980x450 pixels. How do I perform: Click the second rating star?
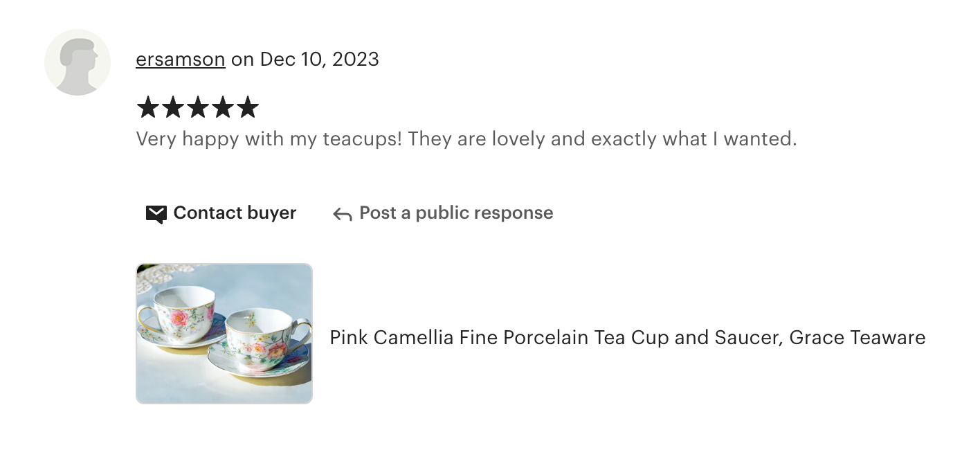tap(172, 107)
